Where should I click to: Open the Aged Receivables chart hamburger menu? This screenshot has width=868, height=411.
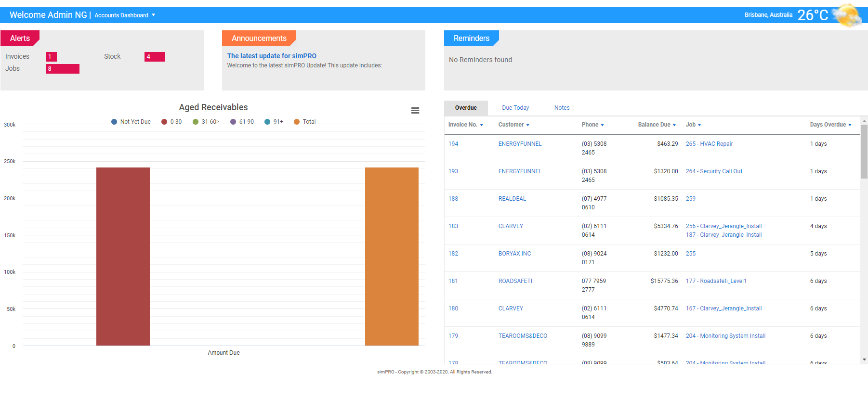click(415, 111)
